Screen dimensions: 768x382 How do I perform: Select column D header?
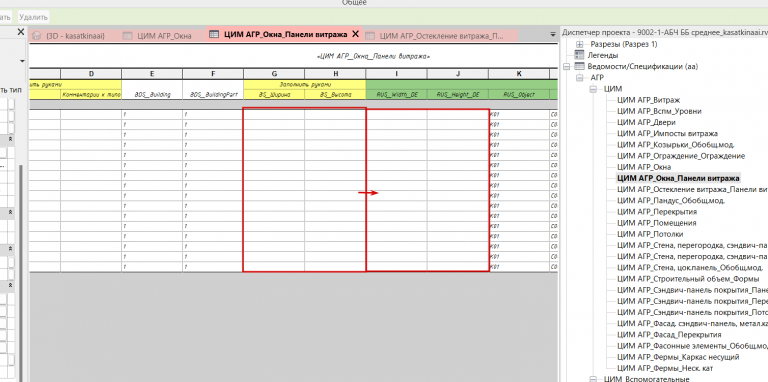point(91,74)
